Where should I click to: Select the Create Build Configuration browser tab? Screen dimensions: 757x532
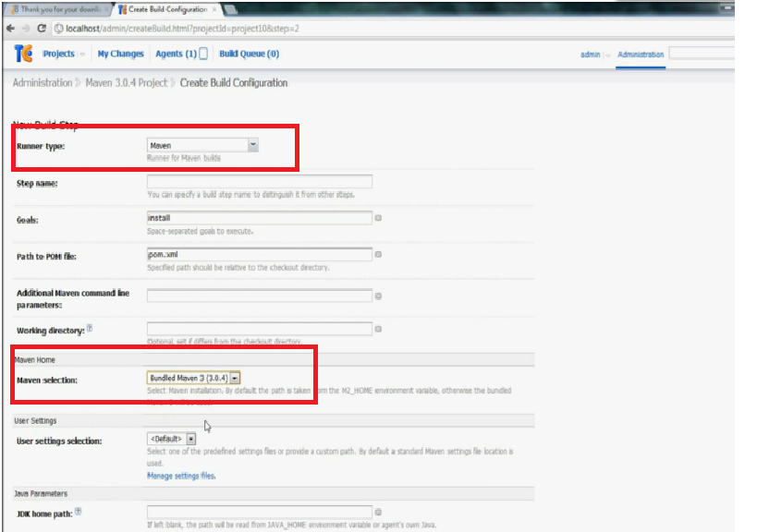coord(167,9)
